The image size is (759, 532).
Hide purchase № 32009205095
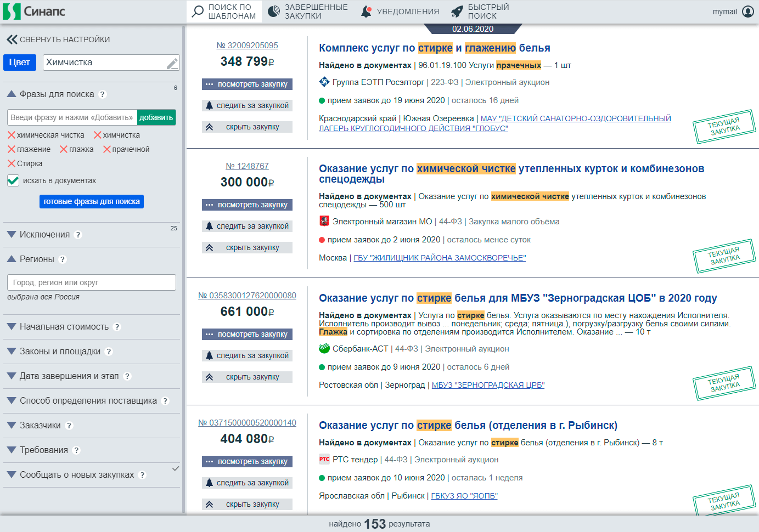[x=247, y=127]
